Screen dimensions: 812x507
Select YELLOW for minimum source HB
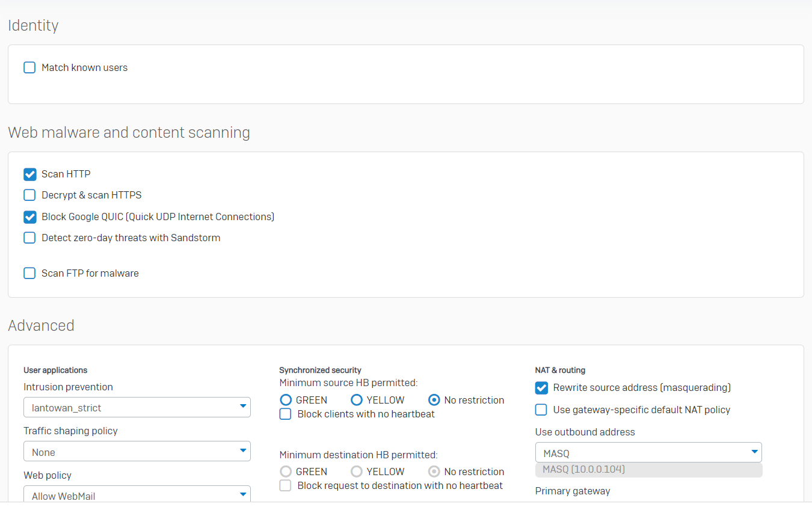pyautogui.click(x=357, y=400)
